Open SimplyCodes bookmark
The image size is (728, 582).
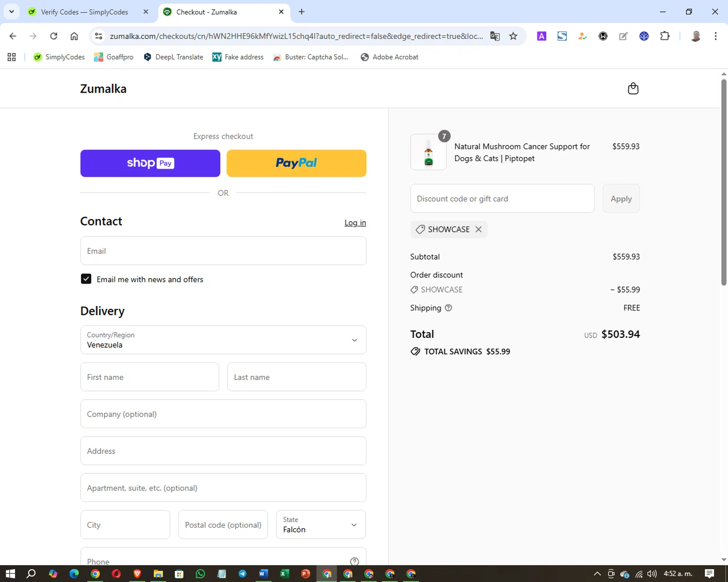pyautogui.click(x=59, y=57)
